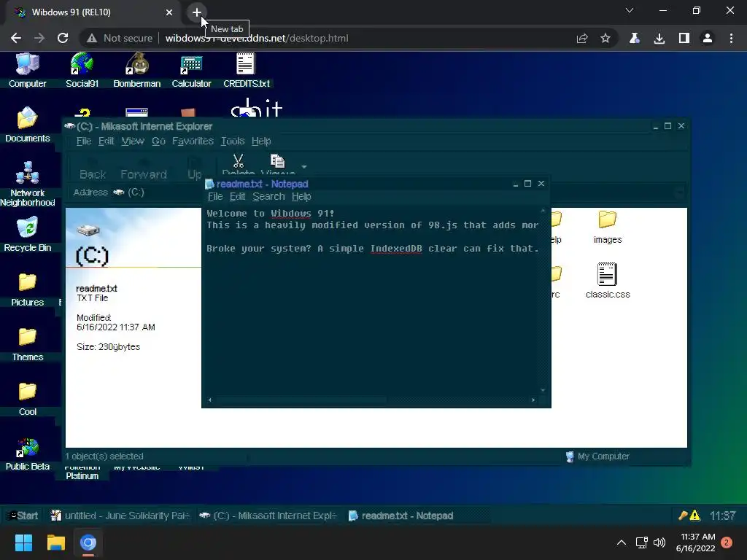Image resolution: width=747 pixels, height=560 pixels.
Task: Open the CREDITS.txt desktop file
Action: tap(247, 71)
